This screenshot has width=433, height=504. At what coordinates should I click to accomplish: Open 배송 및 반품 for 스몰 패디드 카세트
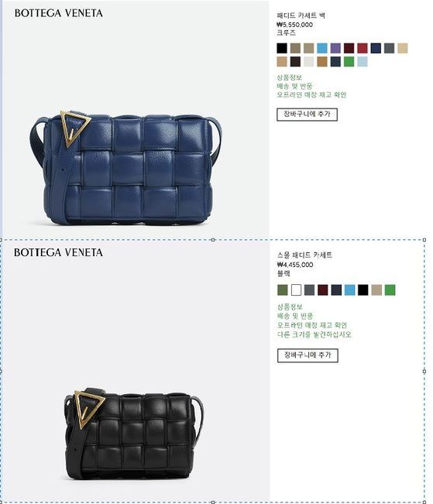pyautogui.click(x=295, y=316)
